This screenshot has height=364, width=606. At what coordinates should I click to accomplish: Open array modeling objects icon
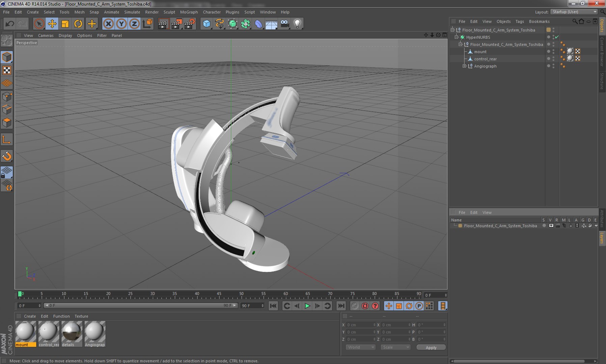(x=246, y=24)
